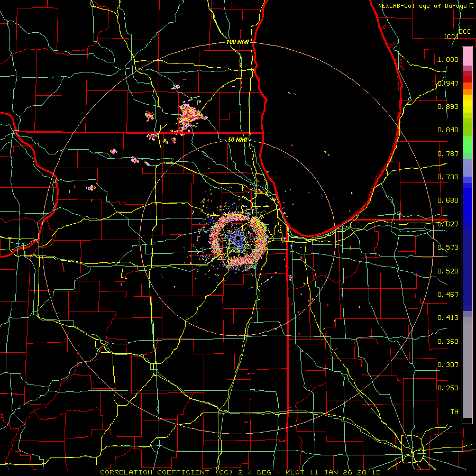Click the 0.733 scale label
Image resolution: width=476 pixels, height=476 pixels.
pyautogui.click(x=448, y=177)
